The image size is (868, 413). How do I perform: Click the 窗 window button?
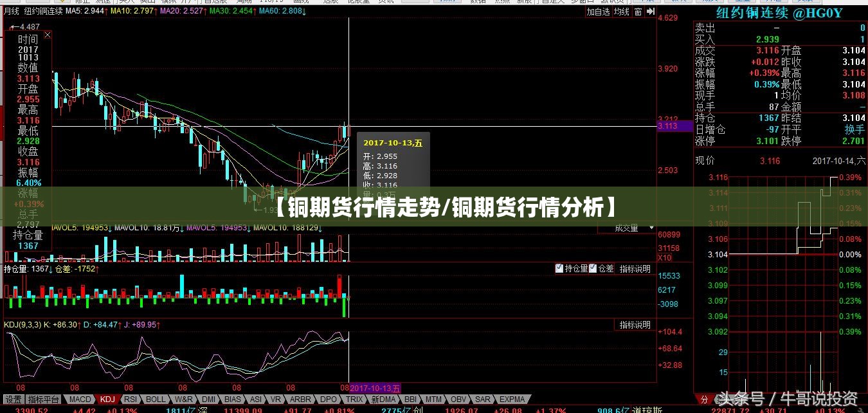pos(638,12)
